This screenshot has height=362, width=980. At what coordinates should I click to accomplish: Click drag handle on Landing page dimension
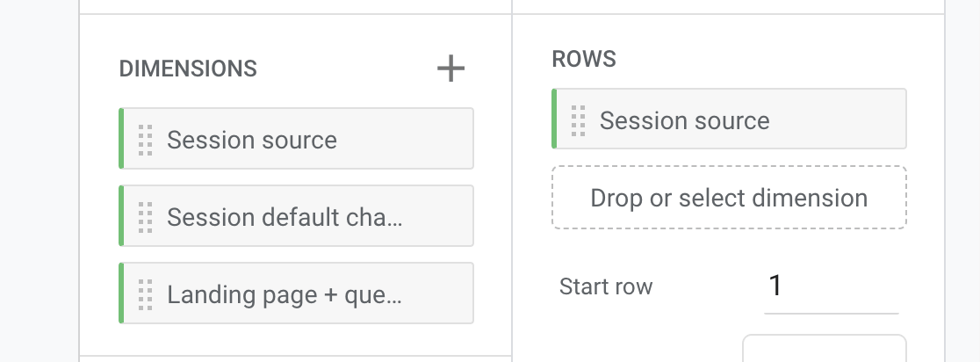tap(146, 293)
